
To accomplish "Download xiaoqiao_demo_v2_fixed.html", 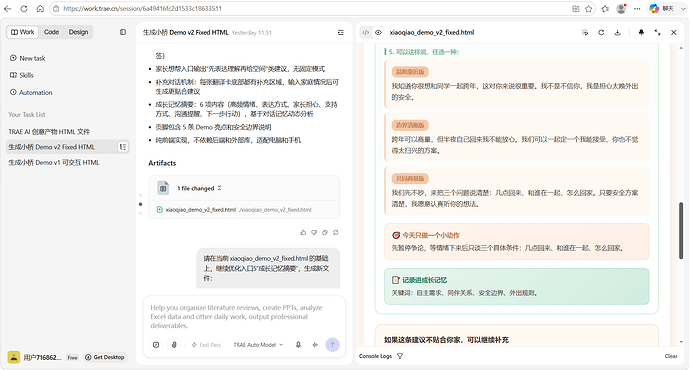I will click(x=617, y=32).
